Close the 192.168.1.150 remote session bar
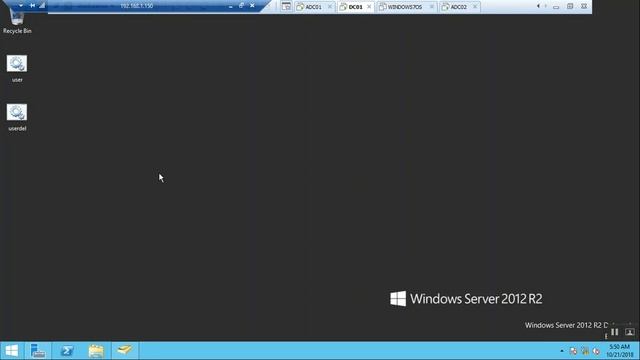 [x=252, y=5]
